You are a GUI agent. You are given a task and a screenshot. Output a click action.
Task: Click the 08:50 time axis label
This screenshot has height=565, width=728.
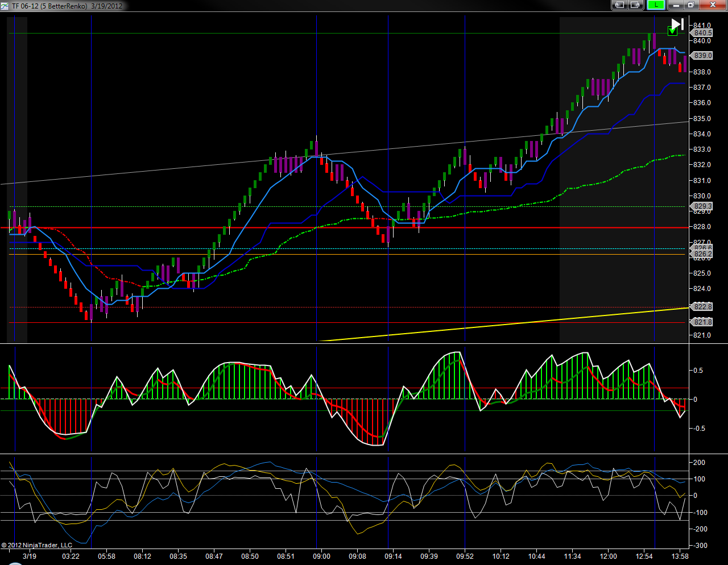pyautogui.click(x=250, y=556)
